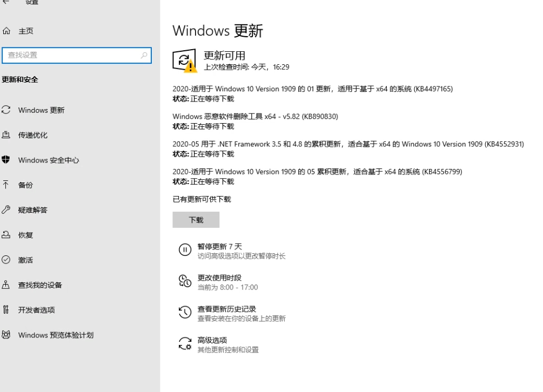Open 备份 settings page
This screenshot has width=543, height=392.
(x=25, y=185)
